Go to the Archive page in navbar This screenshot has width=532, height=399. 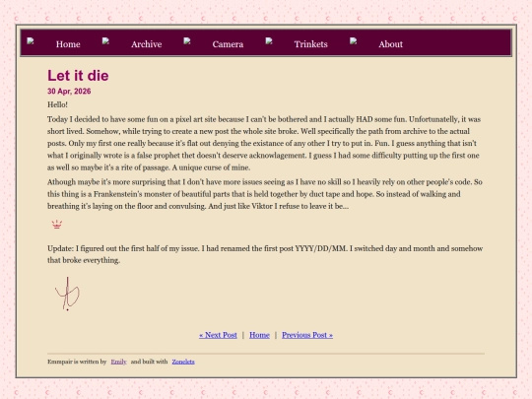click(146, 44)
